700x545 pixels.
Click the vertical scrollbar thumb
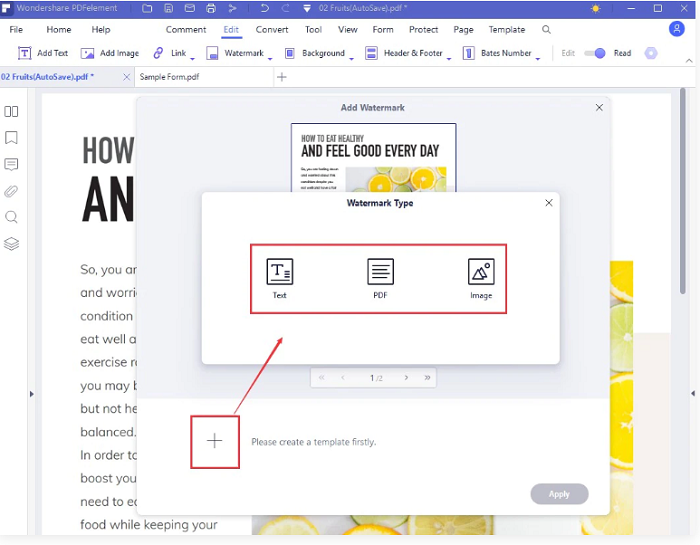pos(683,191)
